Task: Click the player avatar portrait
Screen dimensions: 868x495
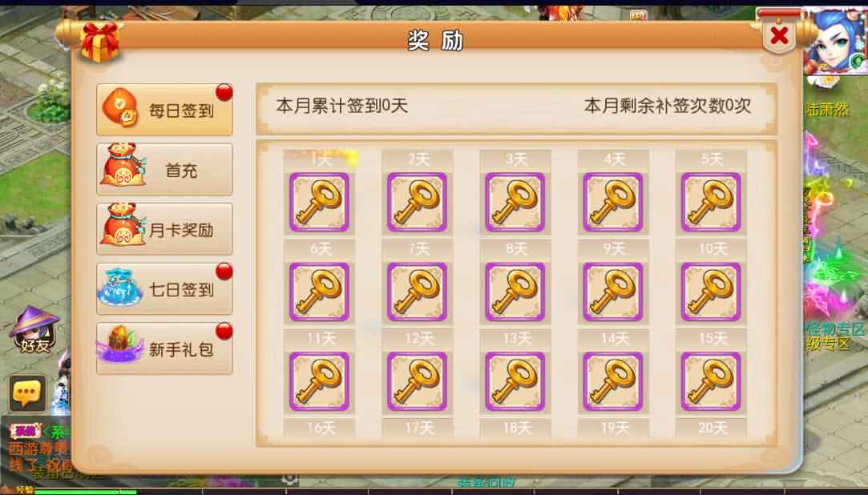Action: 834,42
